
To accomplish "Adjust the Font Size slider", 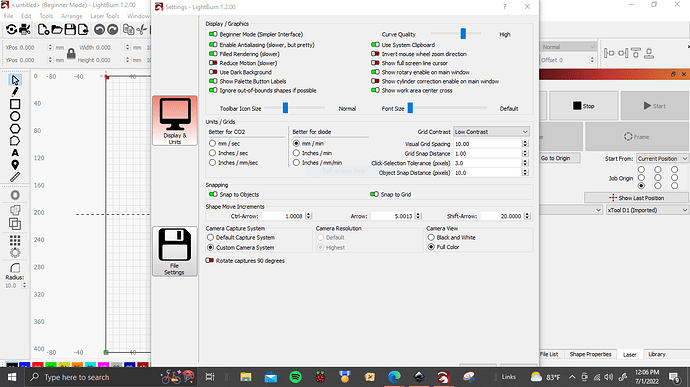I will click(410, 108).
